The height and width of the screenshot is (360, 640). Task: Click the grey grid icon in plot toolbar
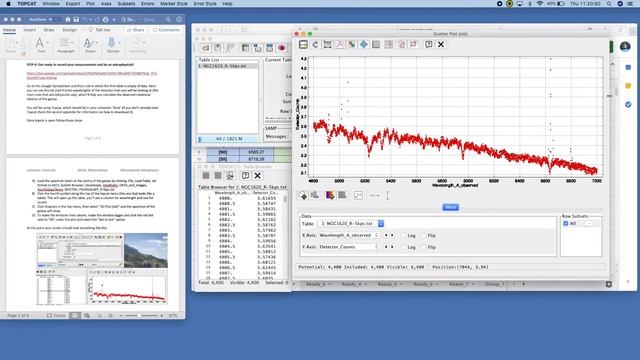(376, 44)
